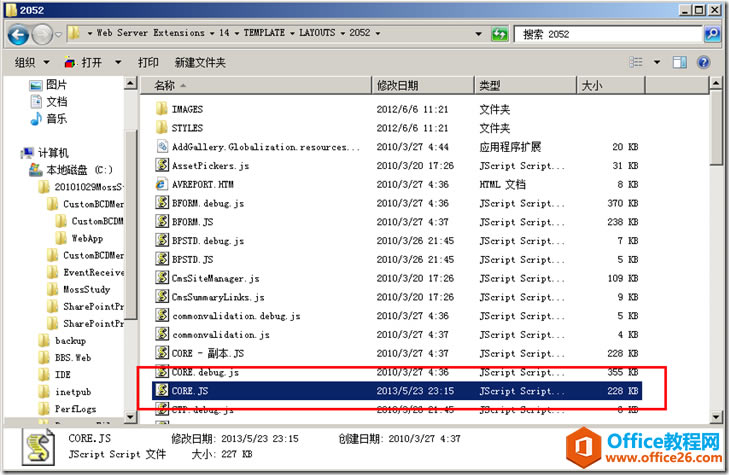The image size is (729, 475).
Task: Click the Web Server Extensions breadcrumb
Action: click(150, 33)
